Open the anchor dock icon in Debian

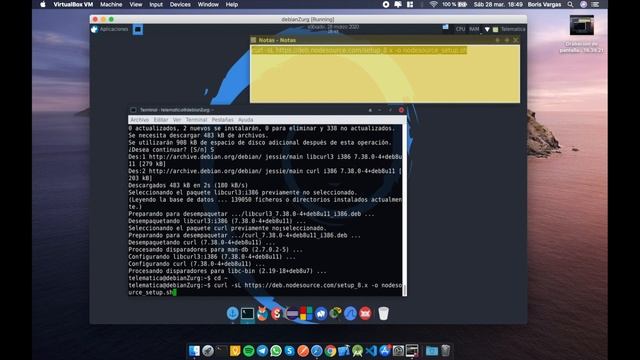233,313
